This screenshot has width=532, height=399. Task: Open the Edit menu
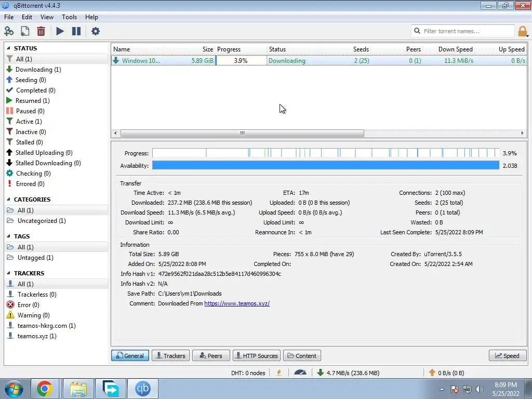[27, 17]
